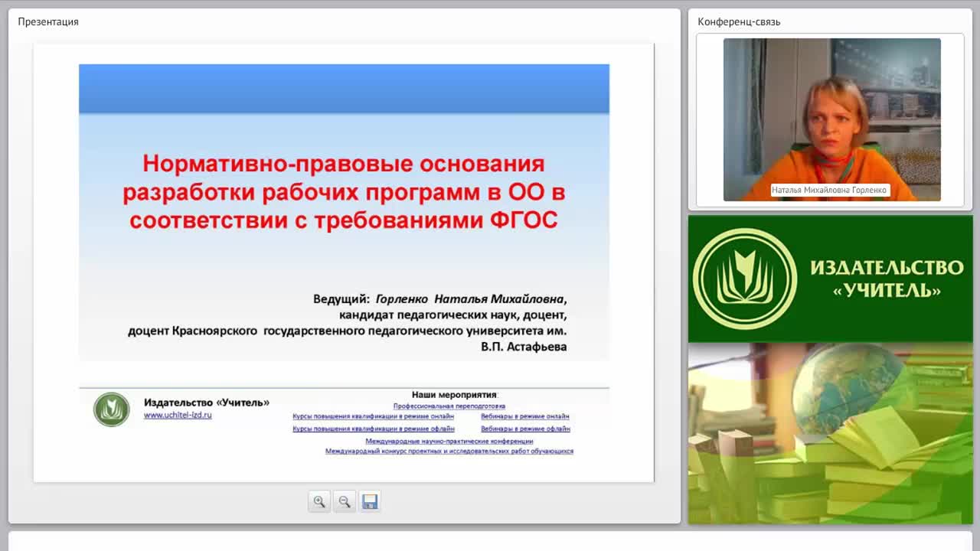Open the Профессиональная переподготовка link

(449, 406)
